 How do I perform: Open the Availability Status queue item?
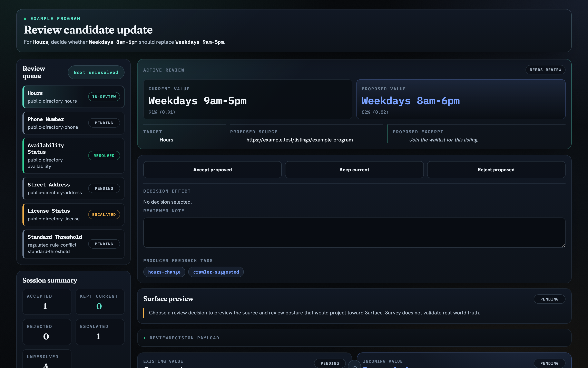click(x=73, y=156)
